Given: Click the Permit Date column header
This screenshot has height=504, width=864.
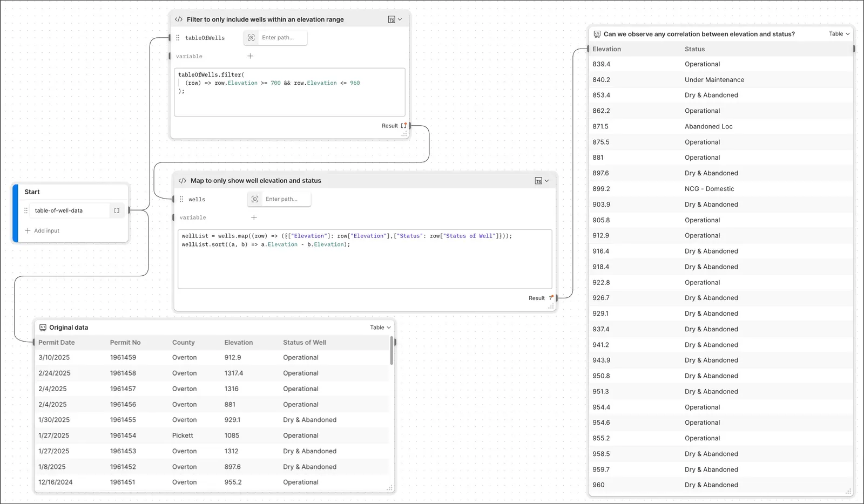Looking at the screenshot, I should [x=57, y=343].
